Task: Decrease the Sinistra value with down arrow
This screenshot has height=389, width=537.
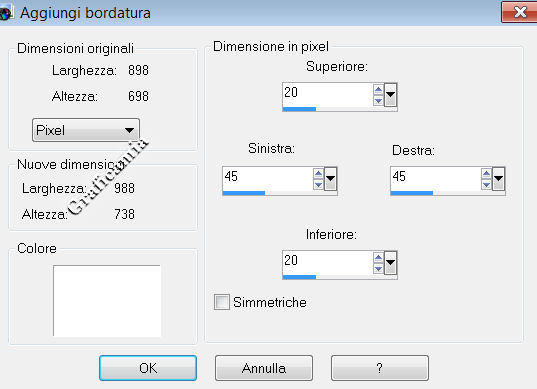Action: coord(318,185)
